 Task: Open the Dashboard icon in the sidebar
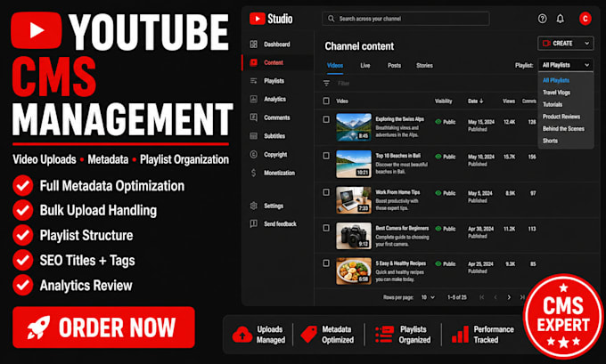[253, 44]
